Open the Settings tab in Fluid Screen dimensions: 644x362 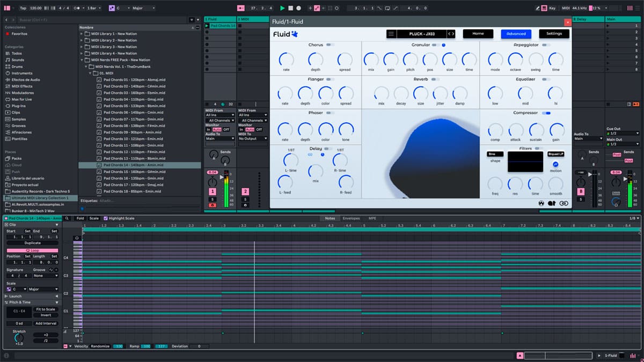(554, 34)
